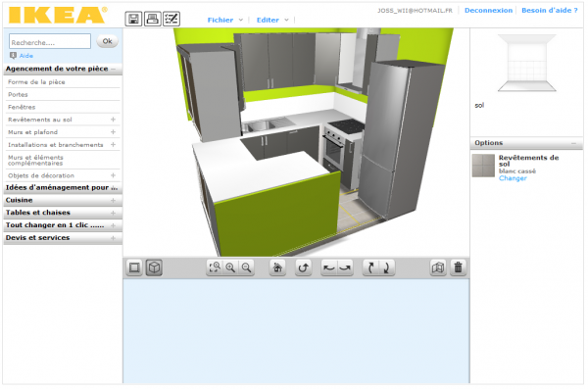The height and width of the screenshot is (389, 588).
Task: Open Idées d'aménagement pour section
Action: (x=63, y=187)
